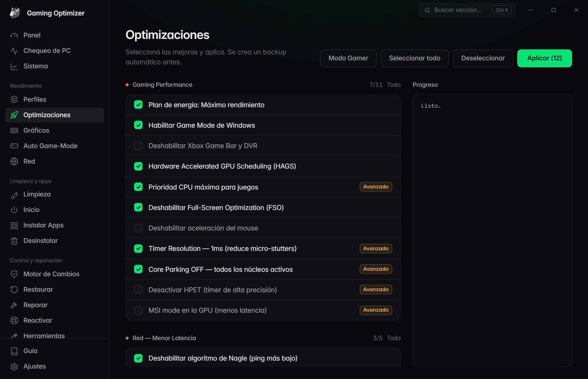
Task: Click the Perfiles layers icon
Action: (14, 99)
